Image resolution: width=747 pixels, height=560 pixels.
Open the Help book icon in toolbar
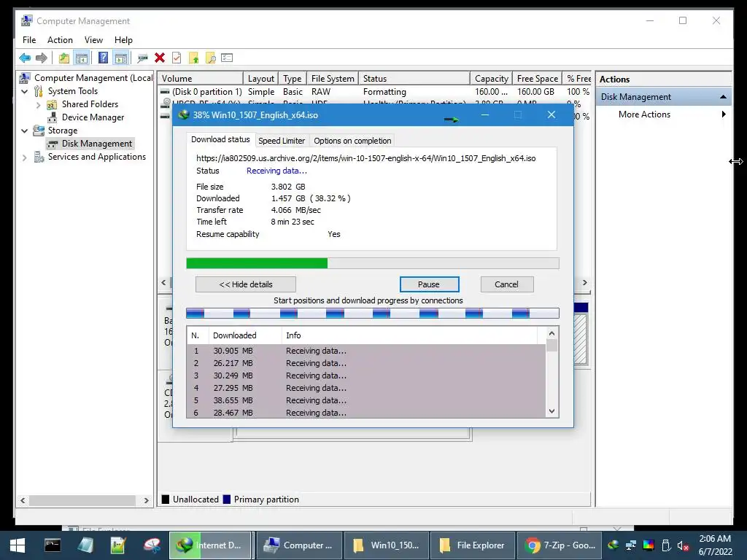pos(103,58)
